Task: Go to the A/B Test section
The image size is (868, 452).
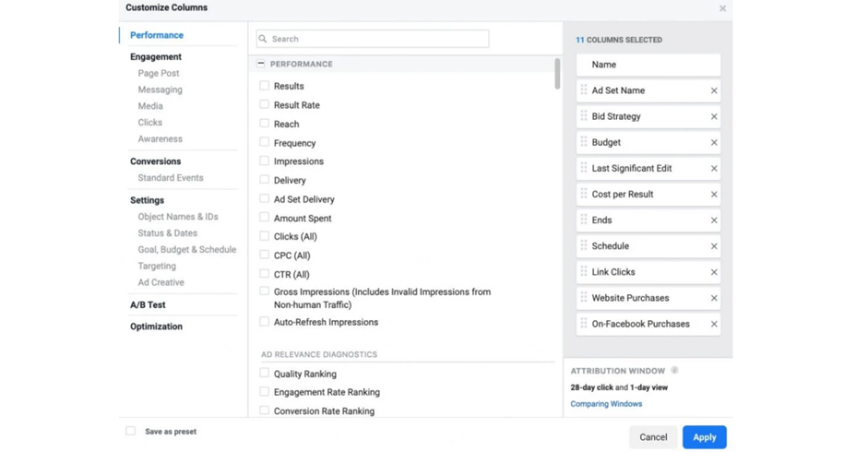Action: point(148,304)
